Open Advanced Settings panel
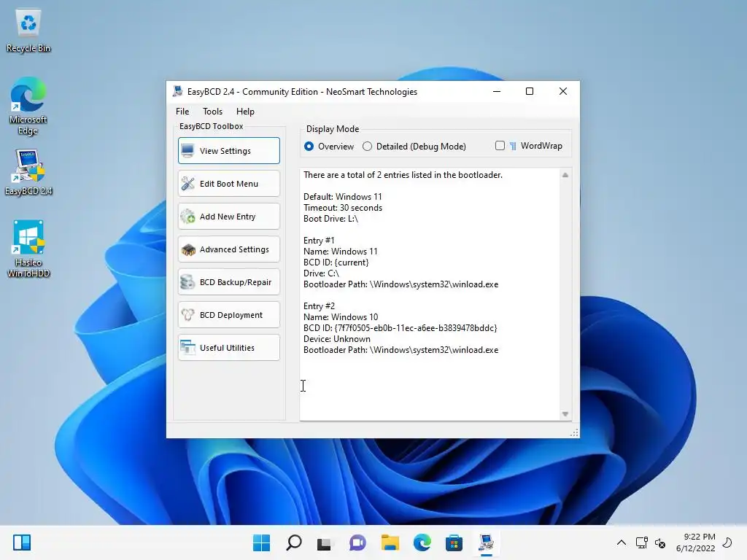Screen dimensions: 747x560 pyautogui.click(x=228, y=249)
